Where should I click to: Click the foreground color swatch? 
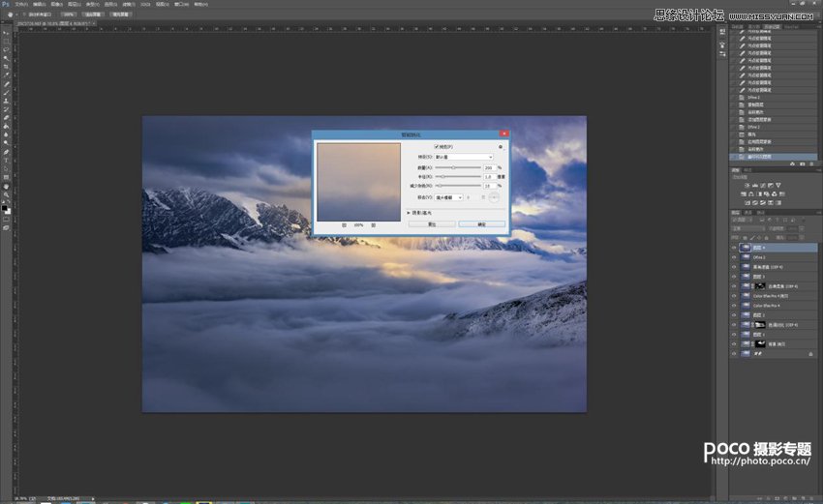(4, 208)
